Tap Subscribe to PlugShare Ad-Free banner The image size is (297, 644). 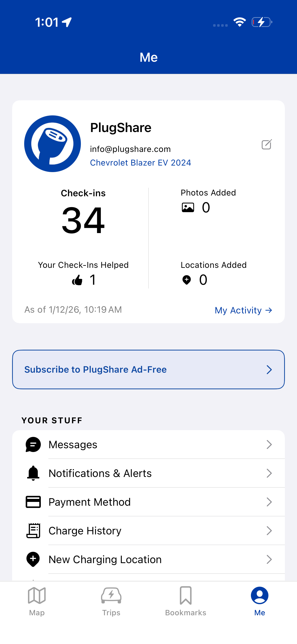148,369
